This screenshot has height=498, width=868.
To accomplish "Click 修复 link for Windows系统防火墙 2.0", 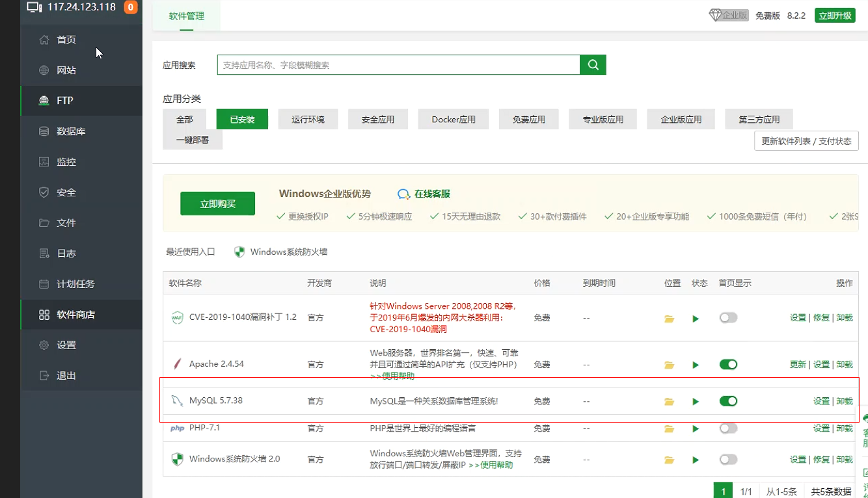I will pos(821,459).
